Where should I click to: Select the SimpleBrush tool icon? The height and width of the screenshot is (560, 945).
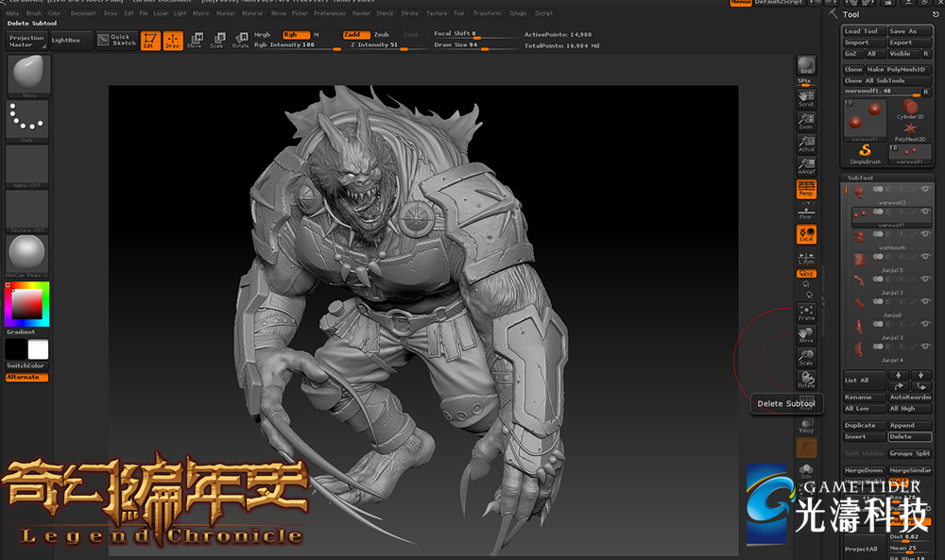(865, 153)
